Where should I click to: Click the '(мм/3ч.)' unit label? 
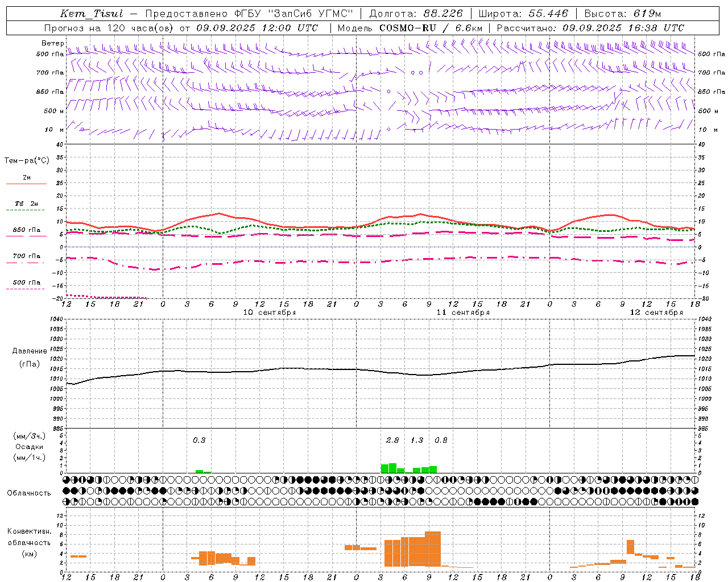point(30,436)
